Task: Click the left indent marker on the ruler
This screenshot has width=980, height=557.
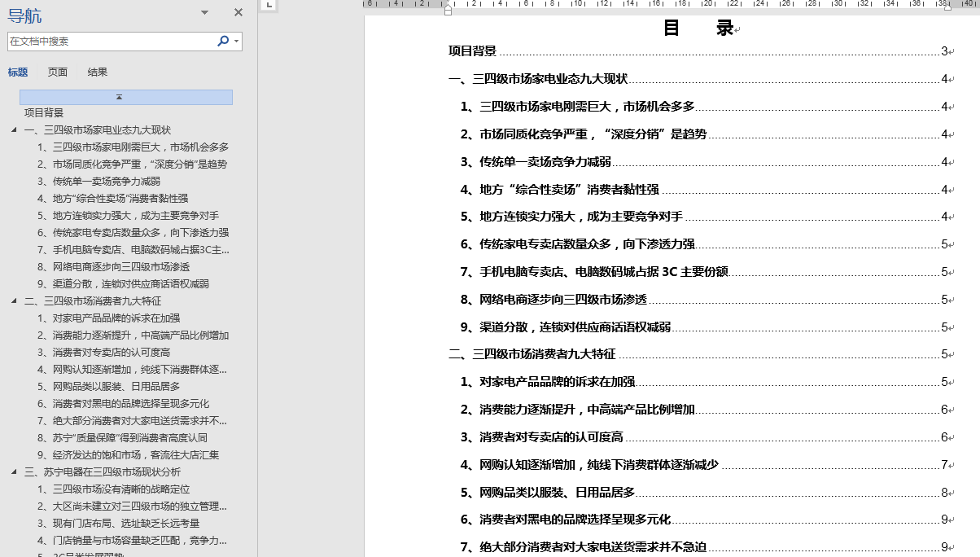Action: [x=448, y=11]
